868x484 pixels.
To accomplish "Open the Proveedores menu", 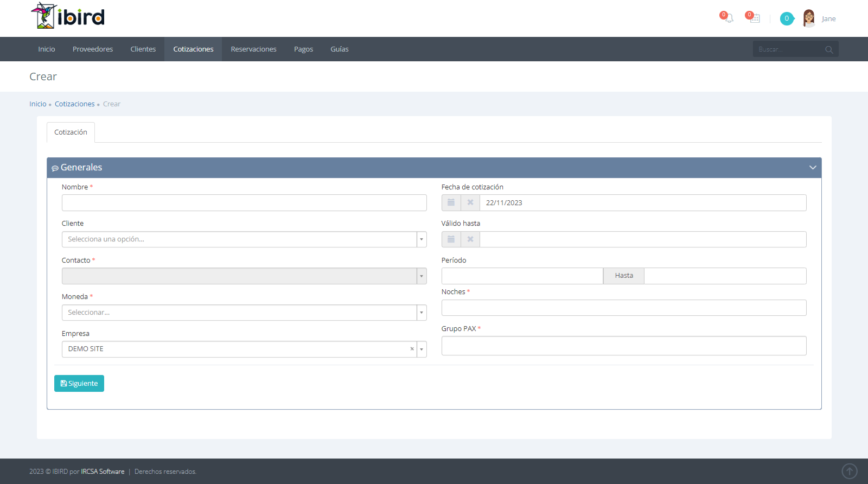I will (93, 49).
